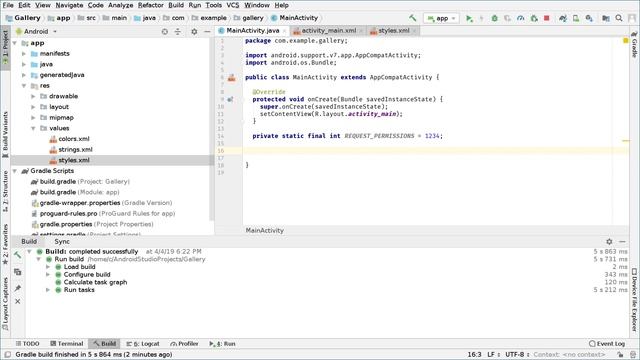Open the app run configuration dropdown
The image size is (640, 360).
(441, 18)
